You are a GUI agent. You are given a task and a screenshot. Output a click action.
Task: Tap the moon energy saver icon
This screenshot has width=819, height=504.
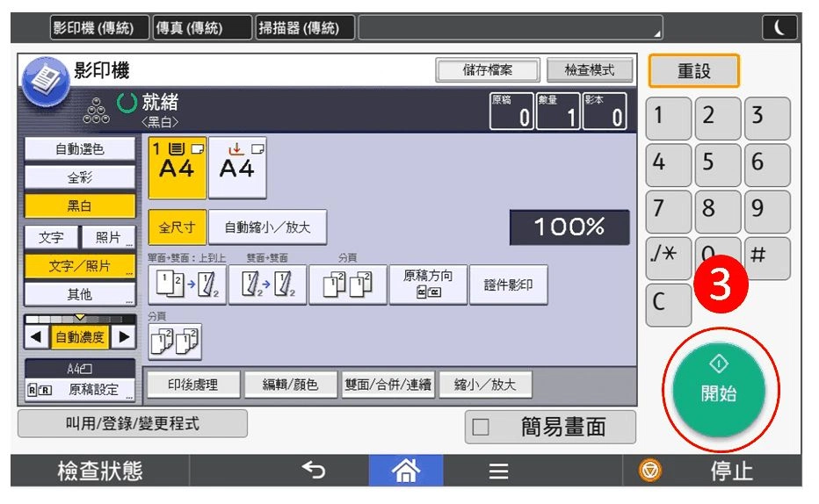[x=779, y=28]
